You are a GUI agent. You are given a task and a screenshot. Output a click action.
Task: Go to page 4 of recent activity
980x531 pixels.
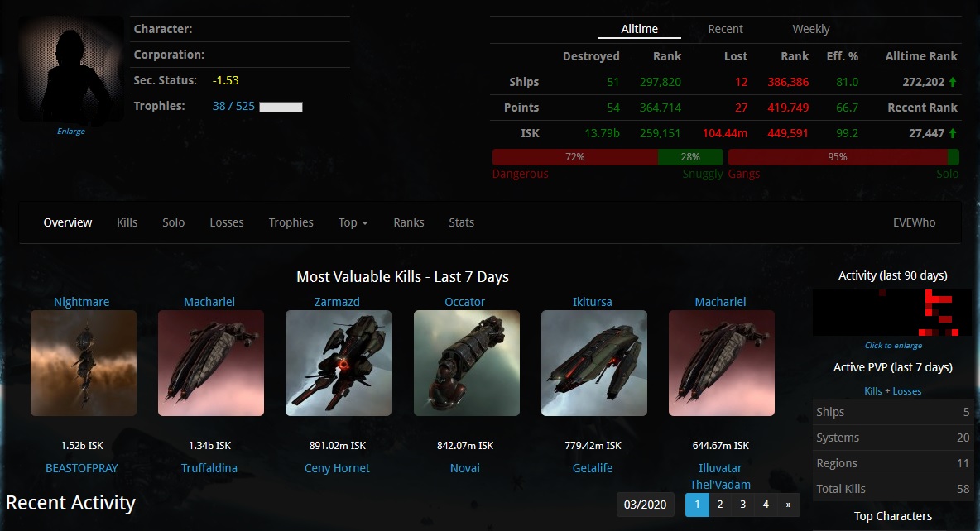point(766,505)
